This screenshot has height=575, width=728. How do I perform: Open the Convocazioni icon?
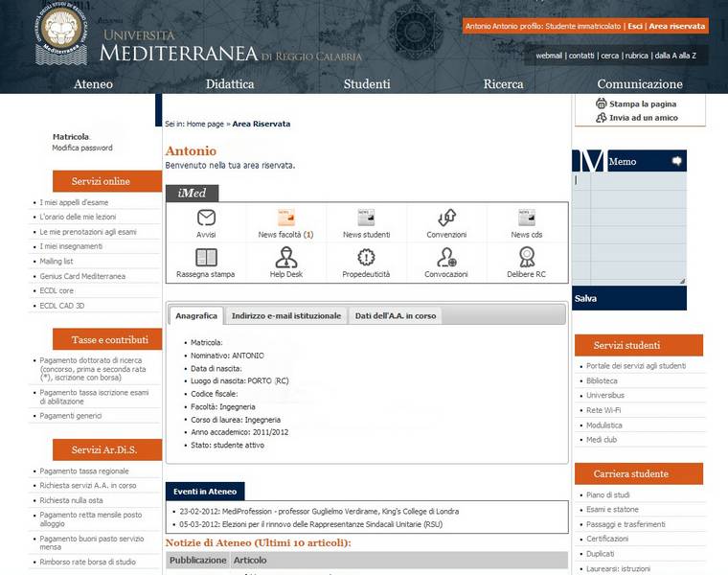pos(446,257)
